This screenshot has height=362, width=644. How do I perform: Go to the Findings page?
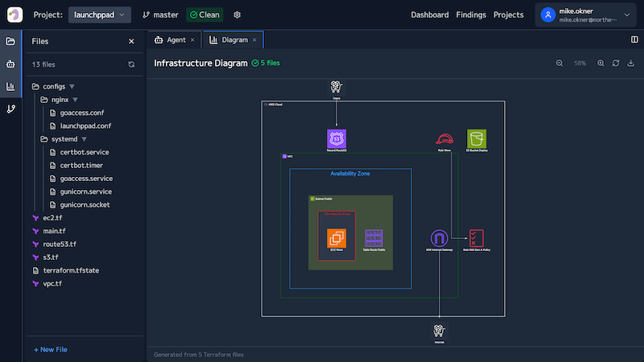[471, 14]
